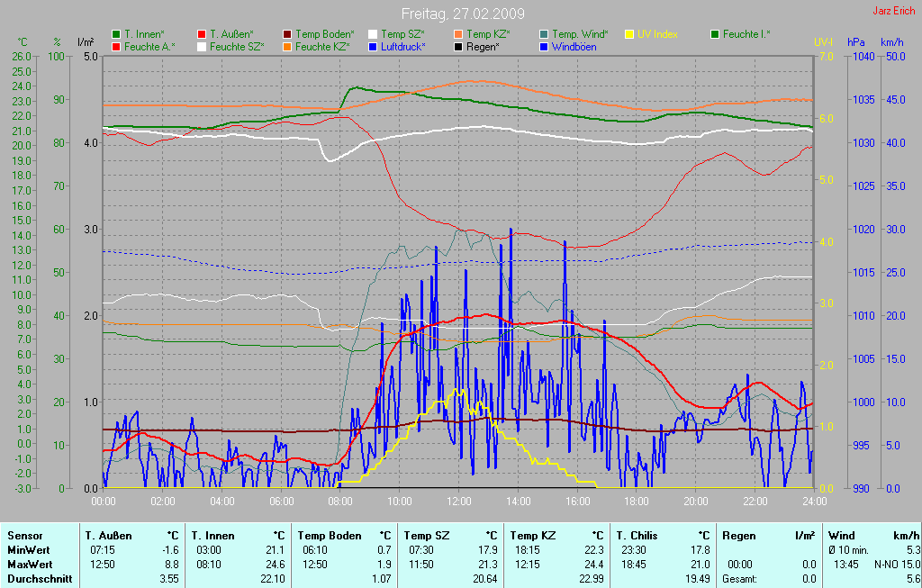922x588 pixels.
Task: Click the yellow UV Index legend swatch
Action: pyautogui.click(x=629, y=34)
